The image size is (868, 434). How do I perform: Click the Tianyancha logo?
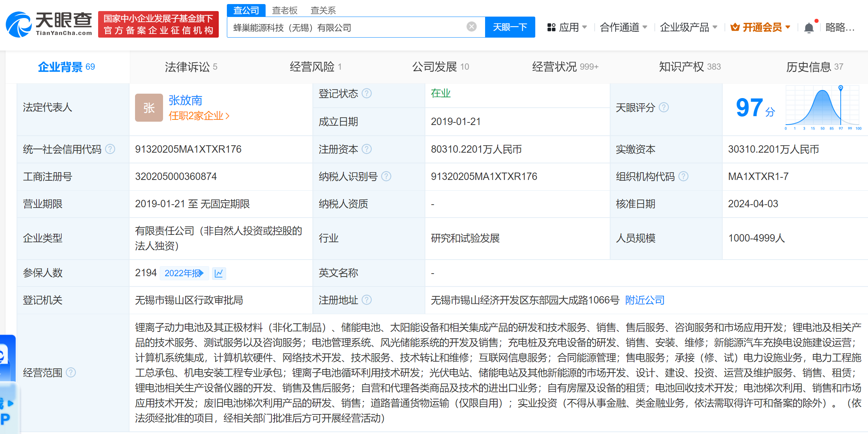pos(49,24)
